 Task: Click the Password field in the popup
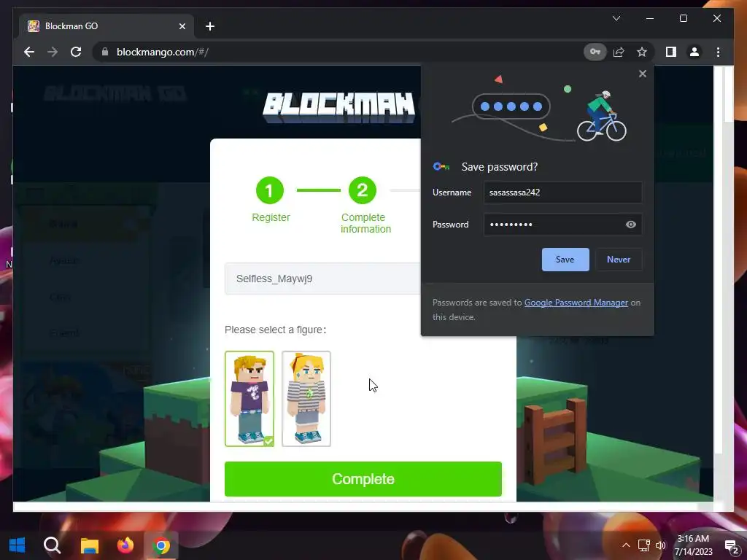pos(562,225)
